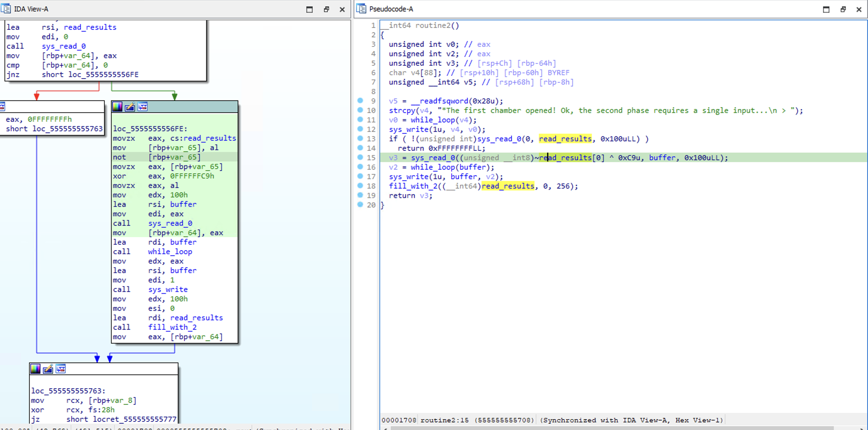Click highlighted read_results on pseudocode line 13
Viewport: 868px width, 430px height.
pyautogui.click(x=565, y=139)
